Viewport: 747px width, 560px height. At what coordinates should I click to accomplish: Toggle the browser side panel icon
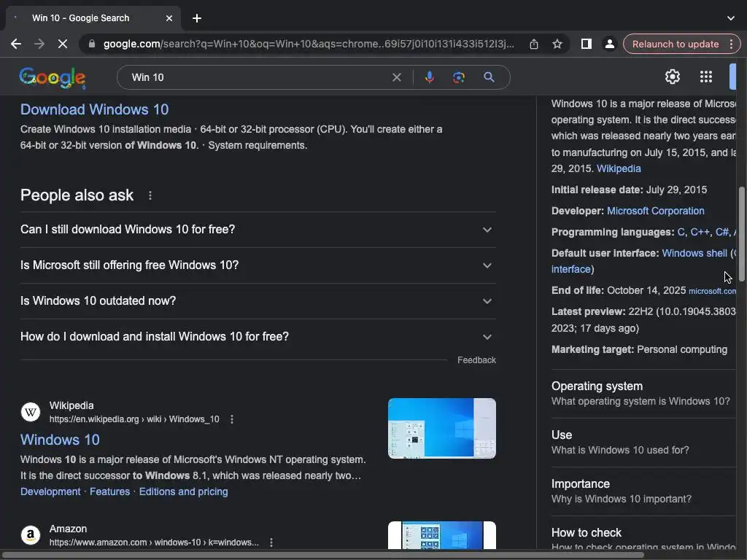click(x=586, y=44)
